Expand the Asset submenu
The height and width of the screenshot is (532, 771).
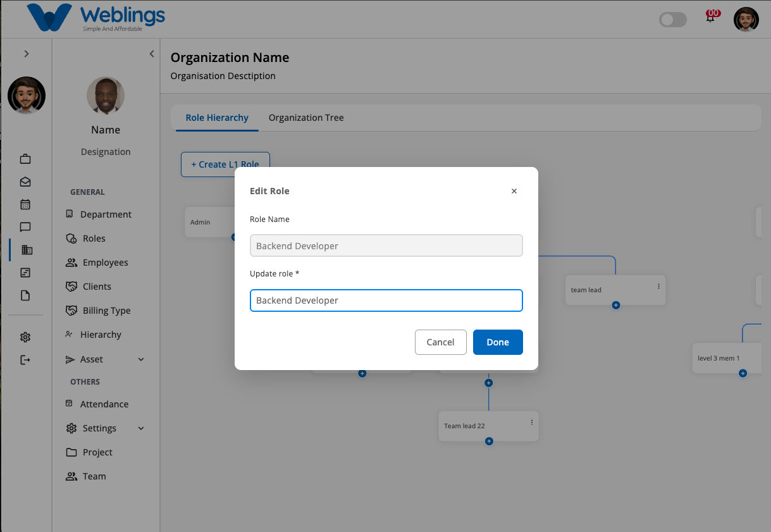(141, 359)
